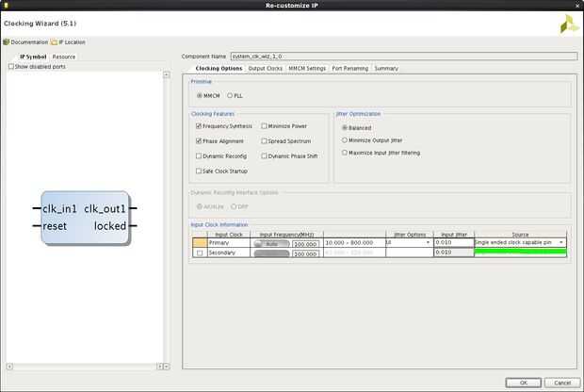The width and height of the screenshot is (584, 392).
Task: Click the left arrow of horizontal scrollbar
Action: click(x=9, y=367)
